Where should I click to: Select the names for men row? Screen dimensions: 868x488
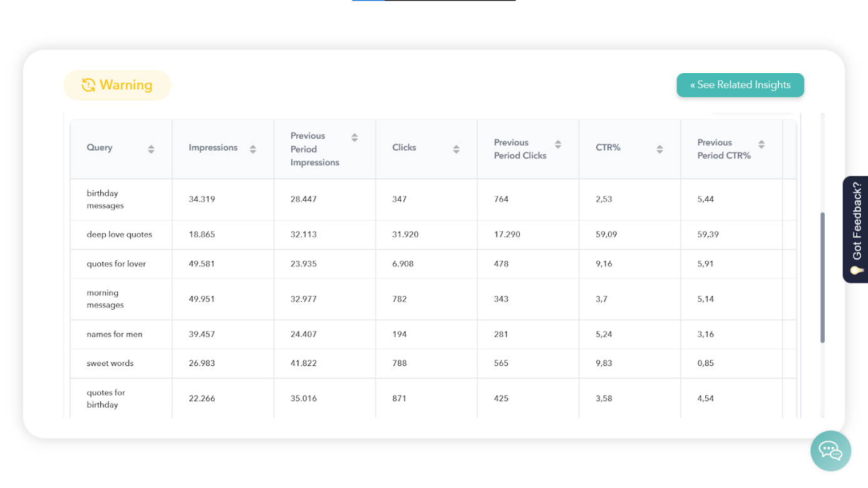point(115,334)
